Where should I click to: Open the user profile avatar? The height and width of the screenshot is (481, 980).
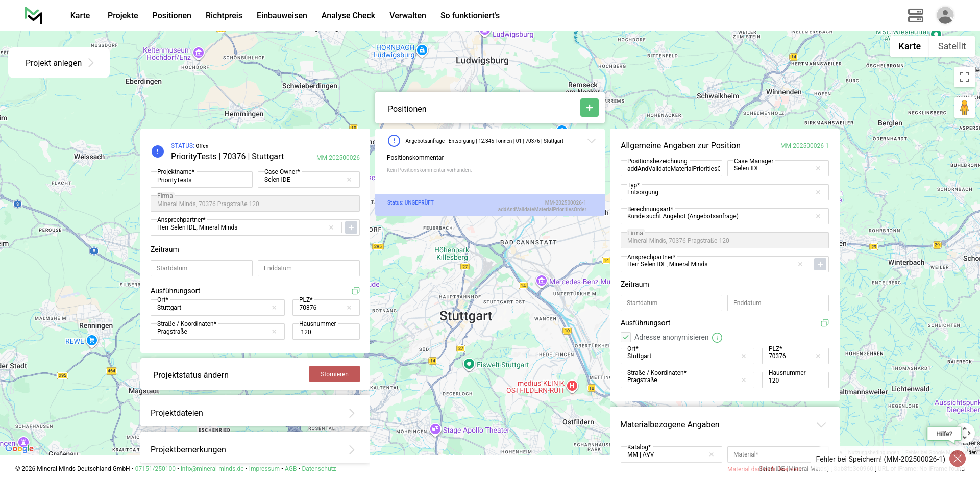click(945, 15)
